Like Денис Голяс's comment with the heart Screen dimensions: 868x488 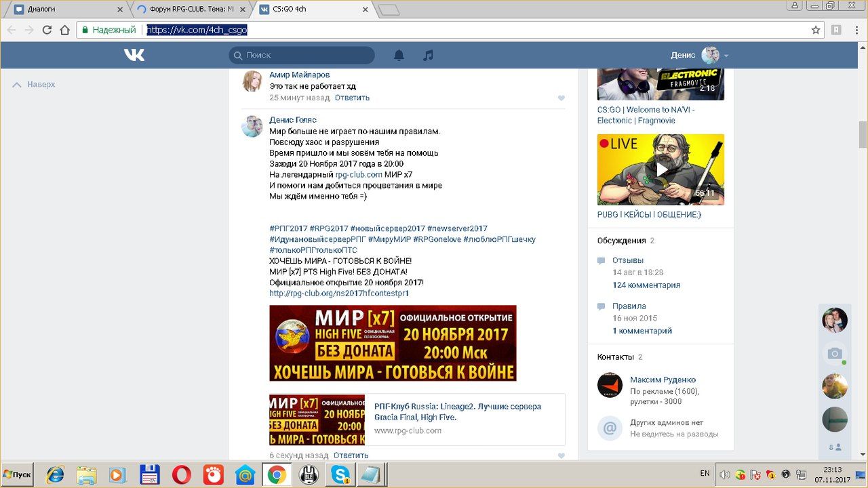[x=561, y=456]
